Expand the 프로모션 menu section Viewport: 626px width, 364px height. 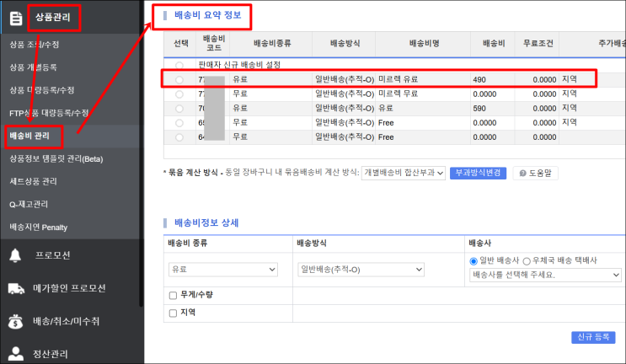click(53, 255)
